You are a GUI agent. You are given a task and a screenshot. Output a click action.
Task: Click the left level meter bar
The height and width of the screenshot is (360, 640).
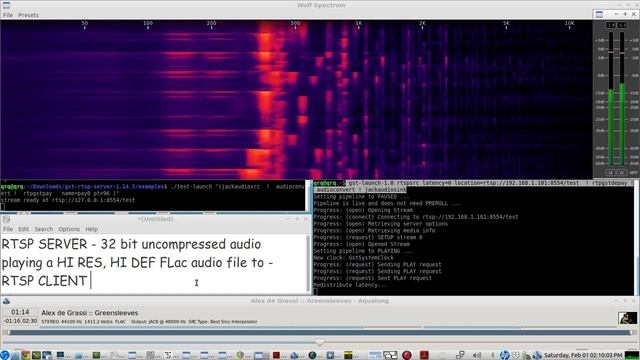click(x=611, y=99)
